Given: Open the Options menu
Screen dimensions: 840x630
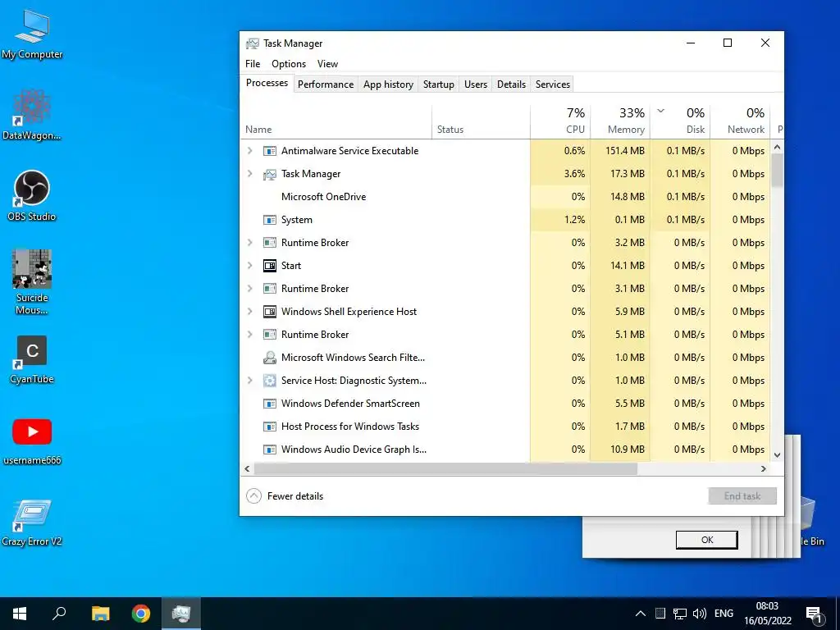Looking at the screenshot, I should (289, 64).
